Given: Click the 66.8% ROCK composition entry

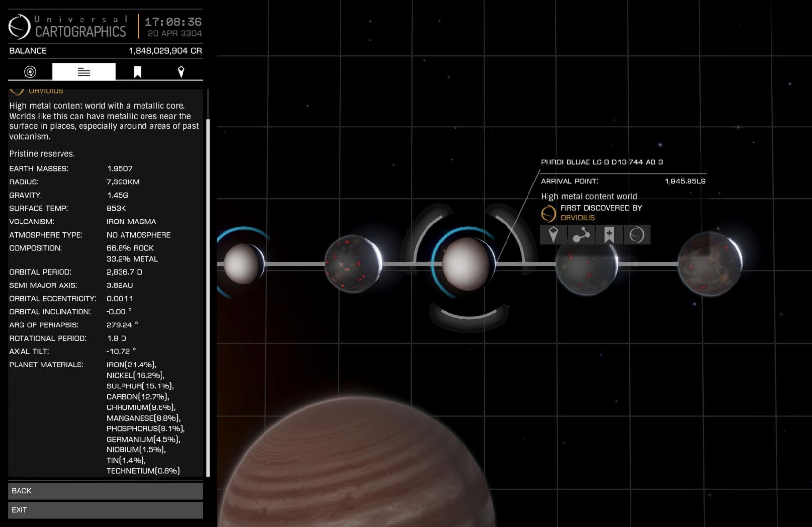Looking at the screenshot, I should coord(130,248).
